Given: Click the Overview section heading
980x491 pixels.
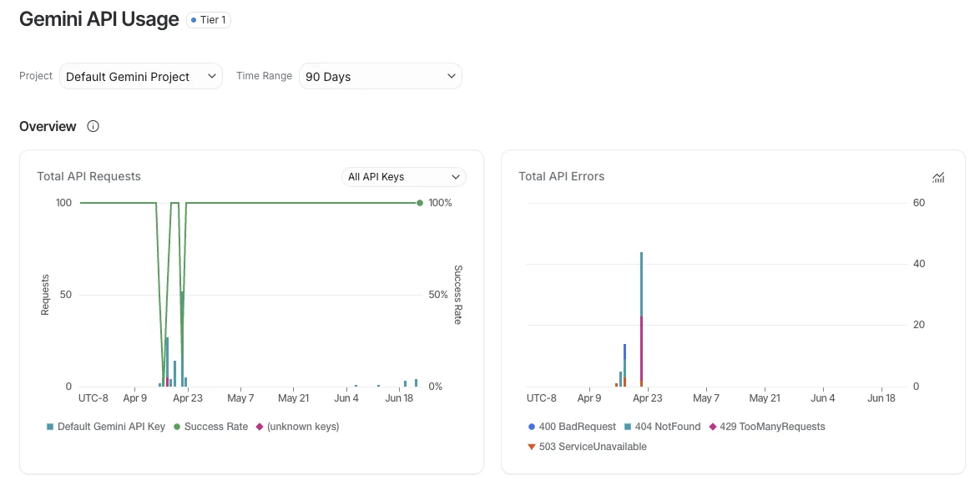Looking at the screenshot, I should 48,126.
